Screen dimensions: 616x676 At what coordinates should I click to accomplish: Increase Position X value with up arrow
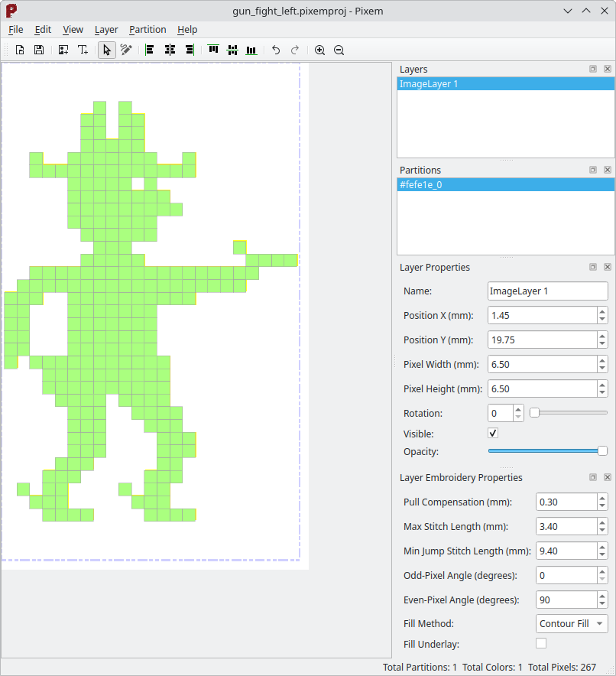[602, 311]
